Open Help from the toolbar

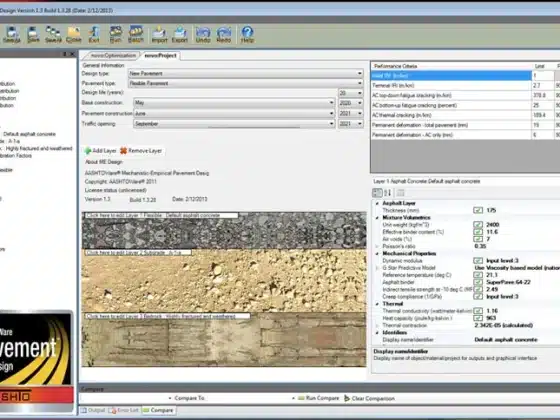247,35
